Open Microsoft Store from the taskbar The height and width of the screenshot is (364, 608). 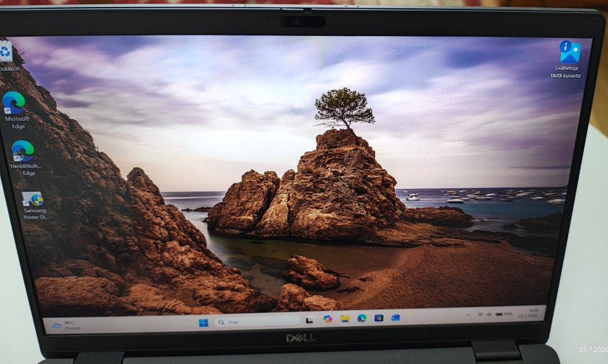pyautogui.click(x=379, y=318)
